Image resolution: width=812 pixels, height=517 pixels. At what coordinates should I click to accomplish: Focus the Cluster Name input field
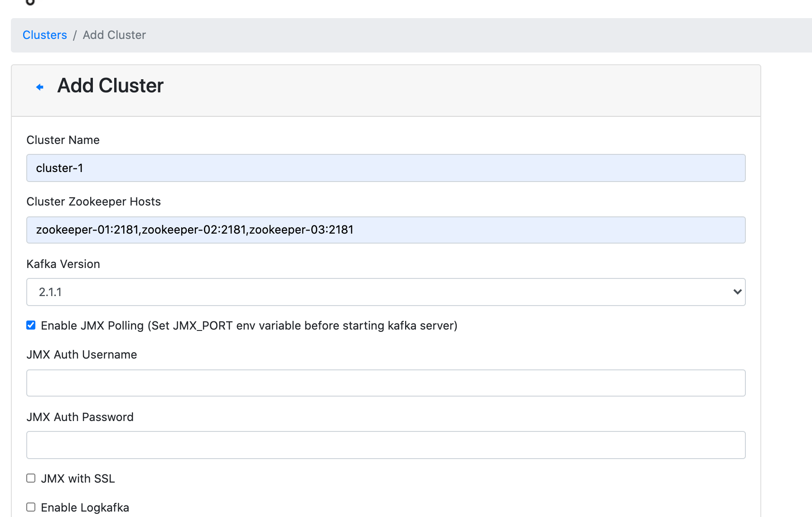386,168
